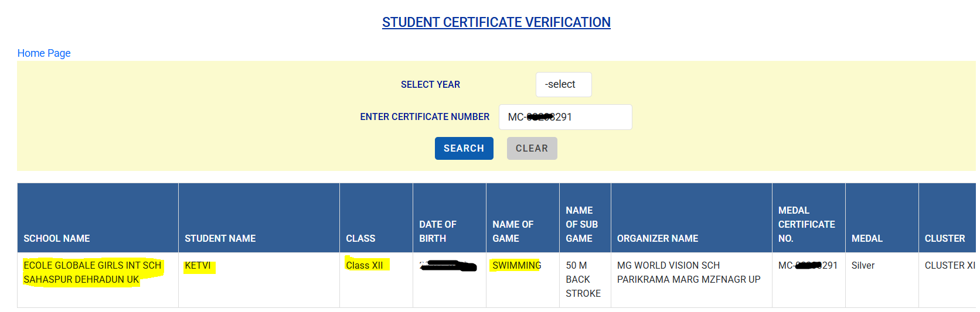Screen dimensions: 980x312
Task: Select the Ecole Globale school name cell
Action: pyautogui.click(x=98, y=280)
